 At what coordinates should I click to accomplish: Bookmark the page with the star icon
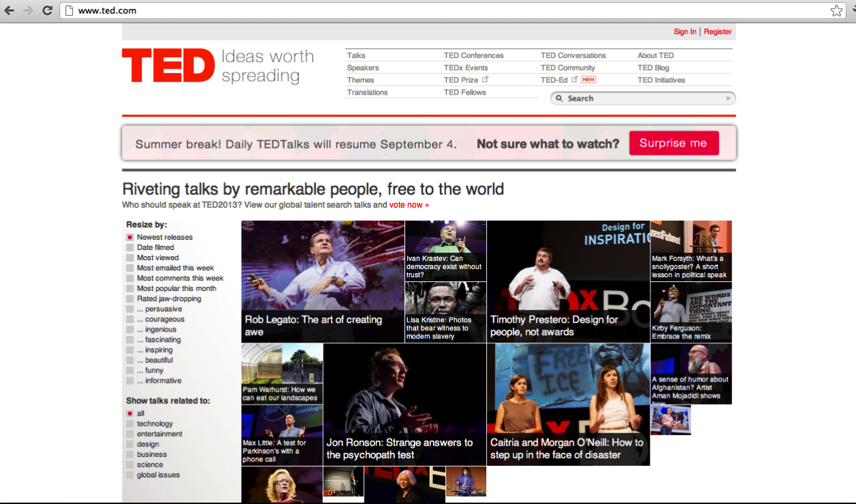(836, 10)
